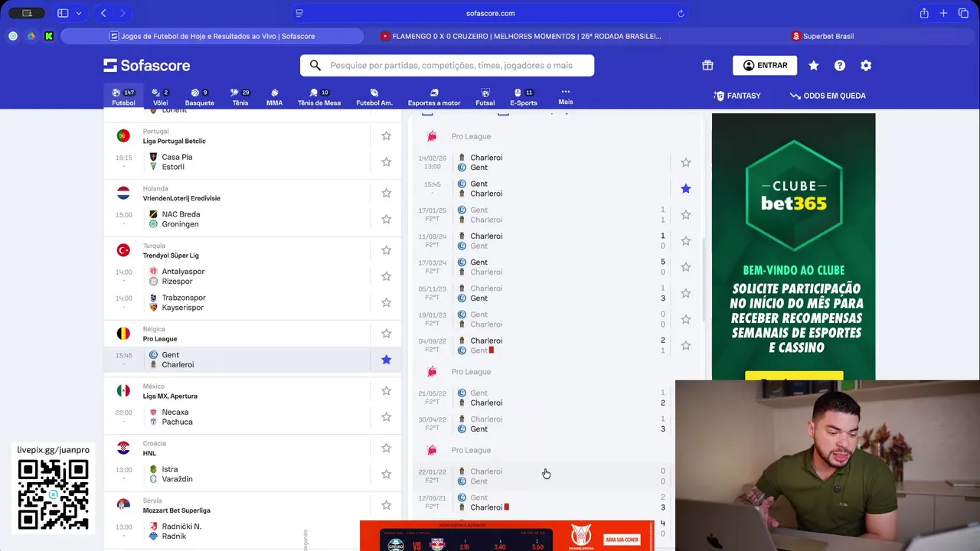Screen dimensions: 980x551
Task: Favorite the Necaxa vs Pachuca match
Action: pyautogui.click(x=386, y=417)
